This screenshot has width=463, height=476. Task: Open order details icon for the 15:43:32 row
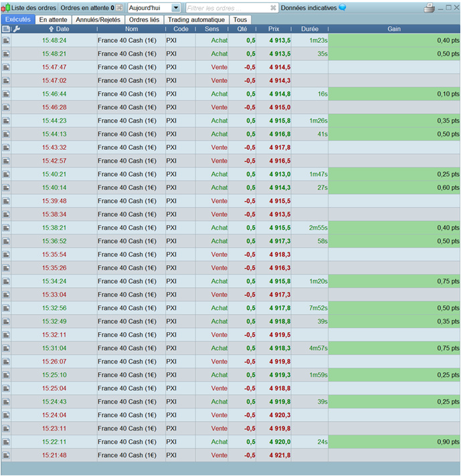coord(6,147)
